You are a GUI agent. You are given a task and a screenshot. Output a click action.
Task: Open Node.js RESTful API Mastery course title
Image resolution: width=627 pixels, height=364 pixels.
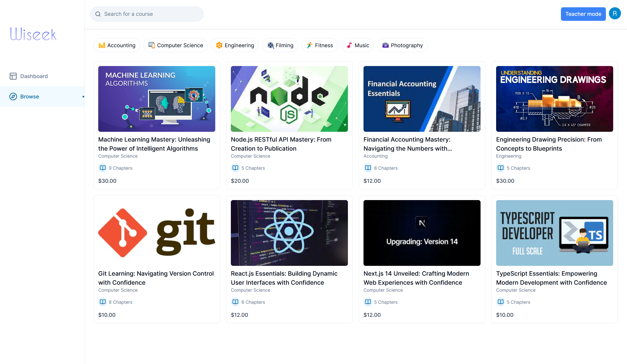click(281, 144)
